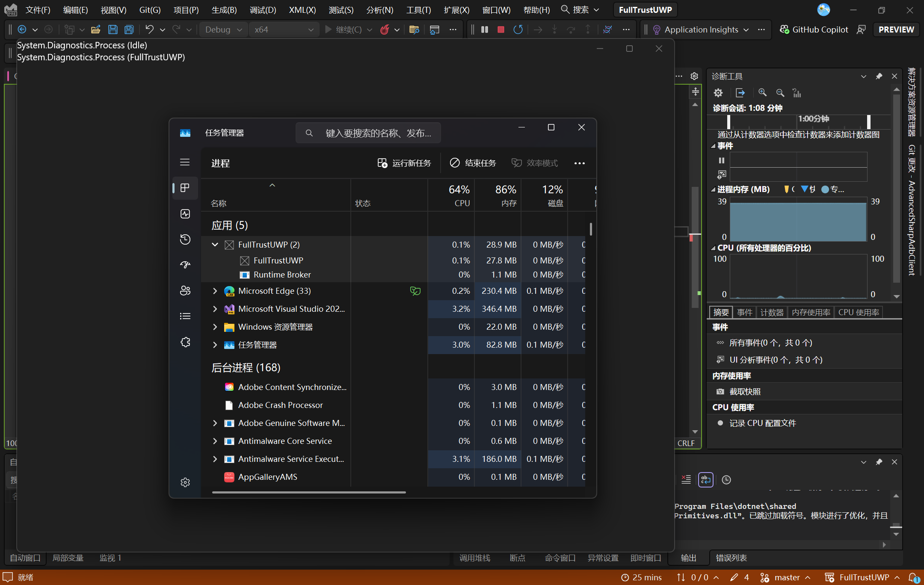924x585 pixels.
Task: Switch to the 内存使用率 tab
Action: click(811, 312)
